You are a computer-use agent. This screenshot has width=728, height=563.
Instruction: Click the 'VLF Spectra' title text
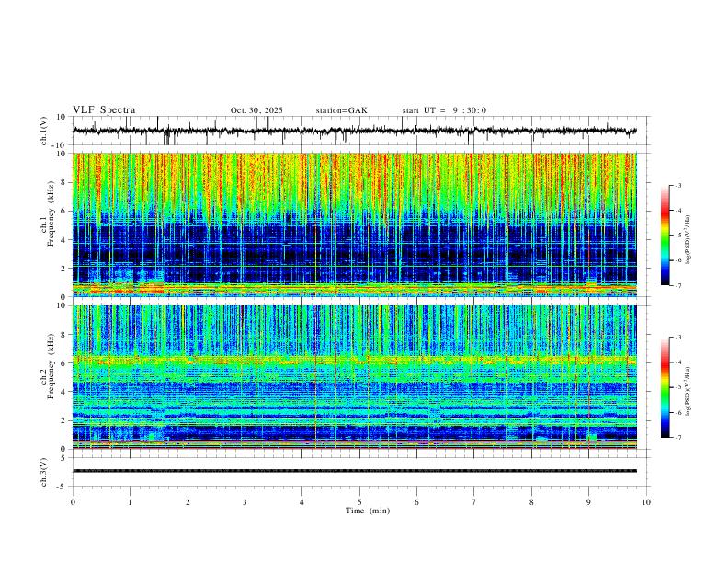click(x=104, y=110)
